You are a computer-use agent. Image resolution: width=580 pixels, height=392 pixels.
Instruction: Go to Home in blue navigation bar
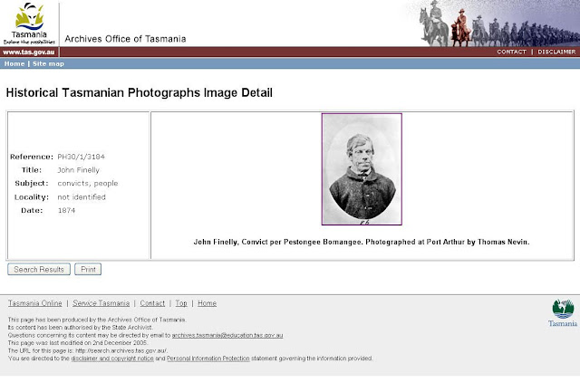[x=14, y=63]
